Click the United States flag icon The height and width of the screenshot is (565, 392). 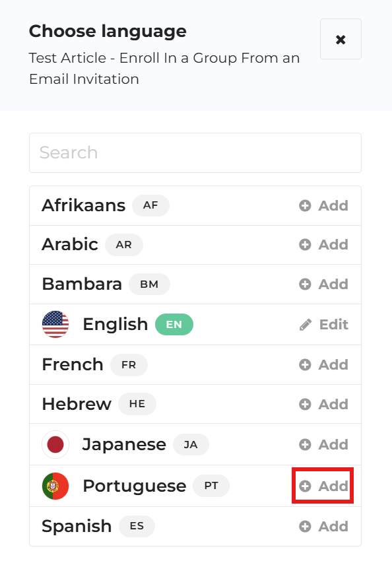tap(55, 324)
